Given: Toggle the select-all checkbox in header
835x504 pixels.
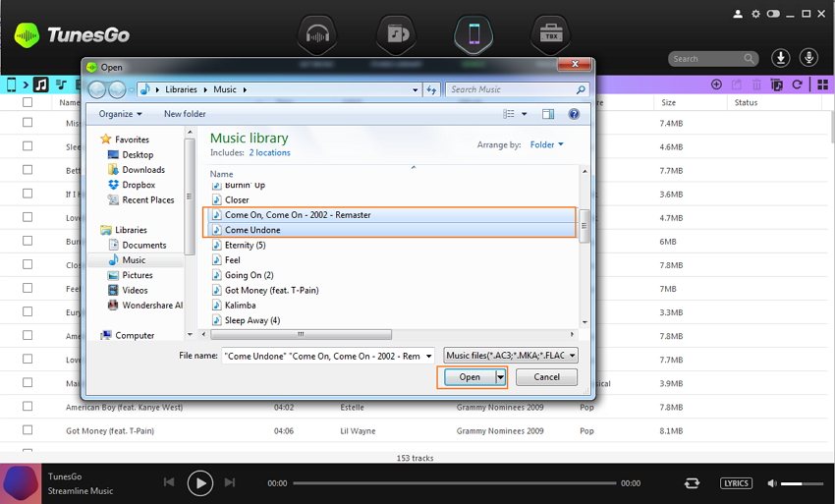Looking at the screenshot, I should tap(28, 102).
